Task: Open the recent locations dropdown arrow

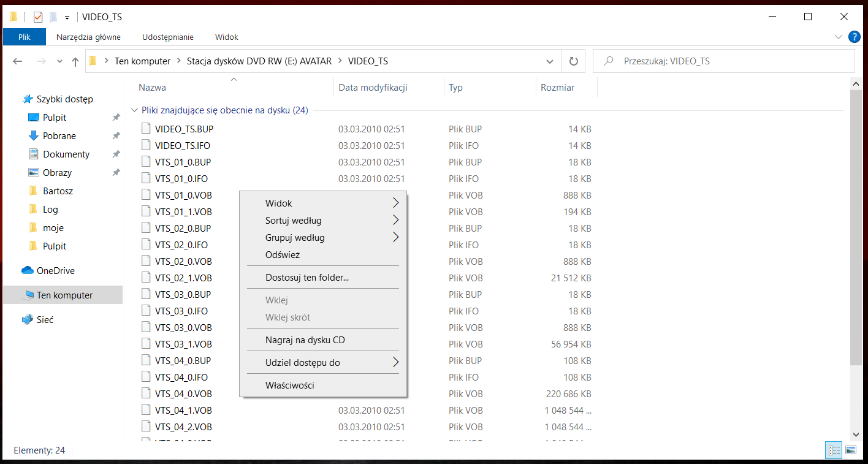Action: point(59,61)
